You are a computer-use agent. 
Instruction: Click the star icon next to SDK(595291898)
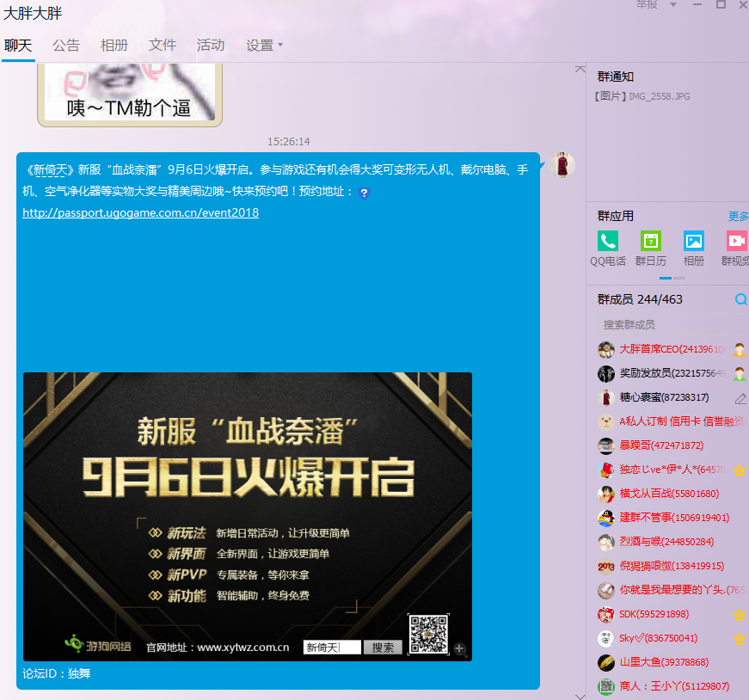(x=740, y=615)
